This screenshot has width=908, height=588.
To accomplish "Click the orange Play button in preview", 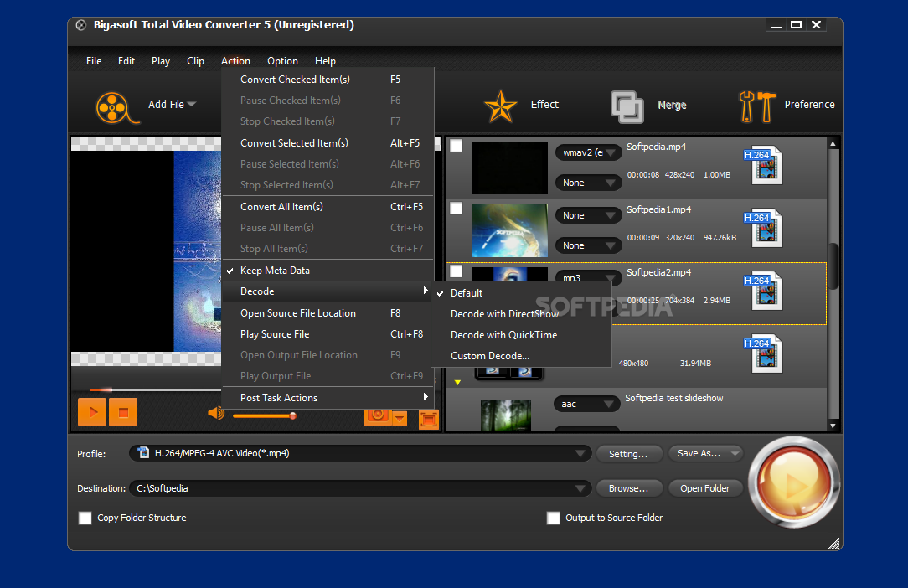I will [x=92, y=412].
